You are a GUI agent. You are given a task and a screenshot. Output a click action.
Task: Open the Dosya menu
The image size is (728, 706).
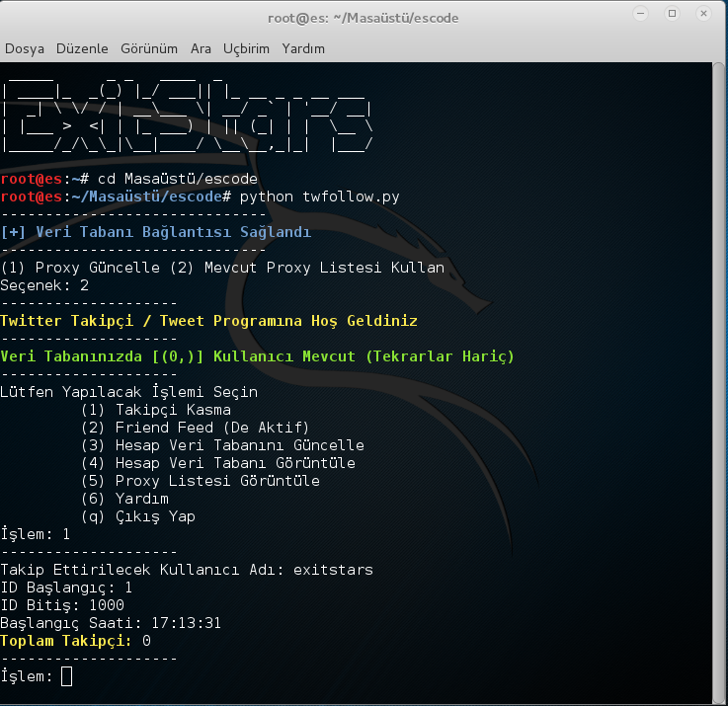click(x=25, y=48)
